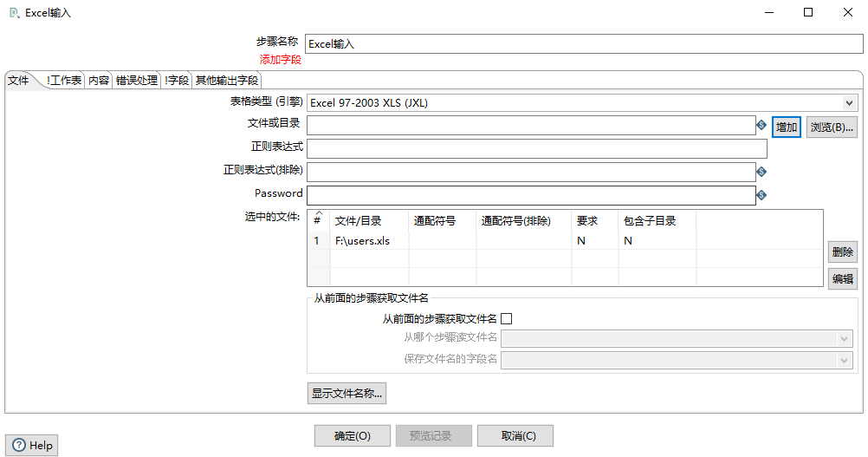Click the 增加 button
The width and height of the screenshot is (868, 457).
point(786,127)
